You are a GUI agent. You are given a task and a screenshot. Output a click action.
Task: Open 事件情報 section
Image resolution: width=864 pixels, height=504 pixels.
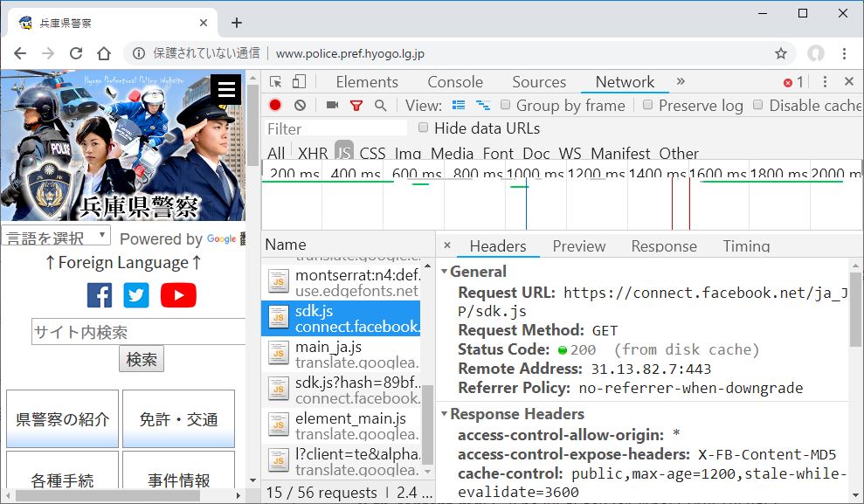tap(178, 471)
